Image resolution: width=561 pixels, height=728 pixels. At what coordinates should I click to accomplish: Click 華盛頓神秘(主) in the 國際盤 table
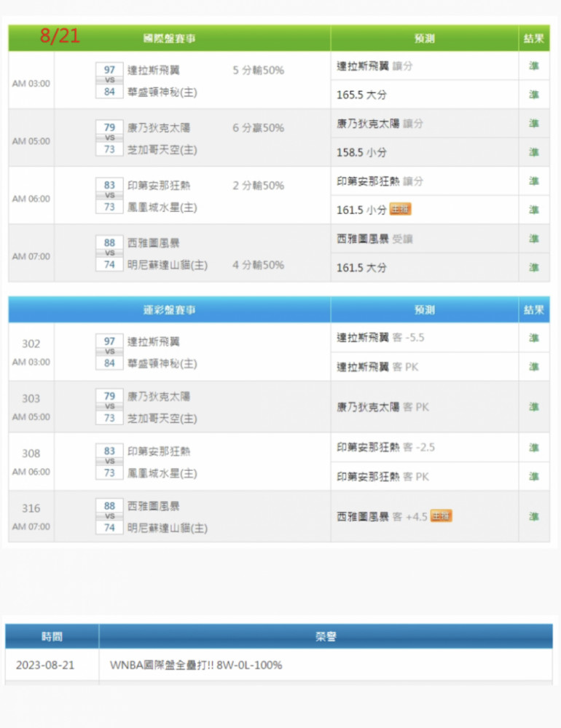pos(162,92)
